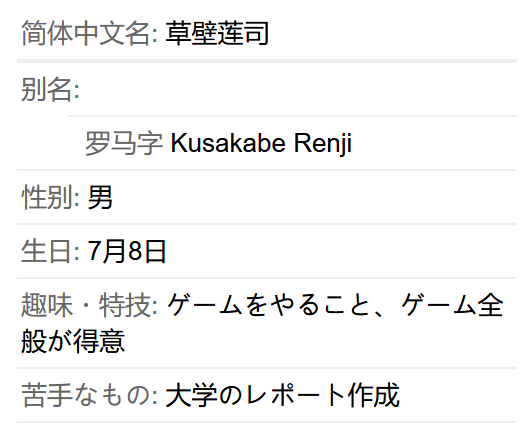The height and width of the screenshot is (432, 531).
Task: Click the 般が得意 continuation line
Action: [x=73, y=341]
